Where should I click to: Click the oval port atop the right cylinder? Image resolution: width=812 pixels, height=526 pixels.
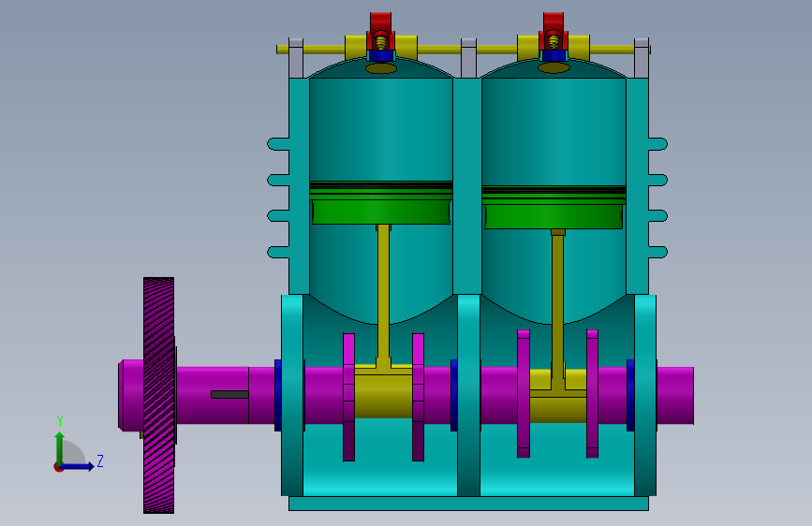click(554, 67)
